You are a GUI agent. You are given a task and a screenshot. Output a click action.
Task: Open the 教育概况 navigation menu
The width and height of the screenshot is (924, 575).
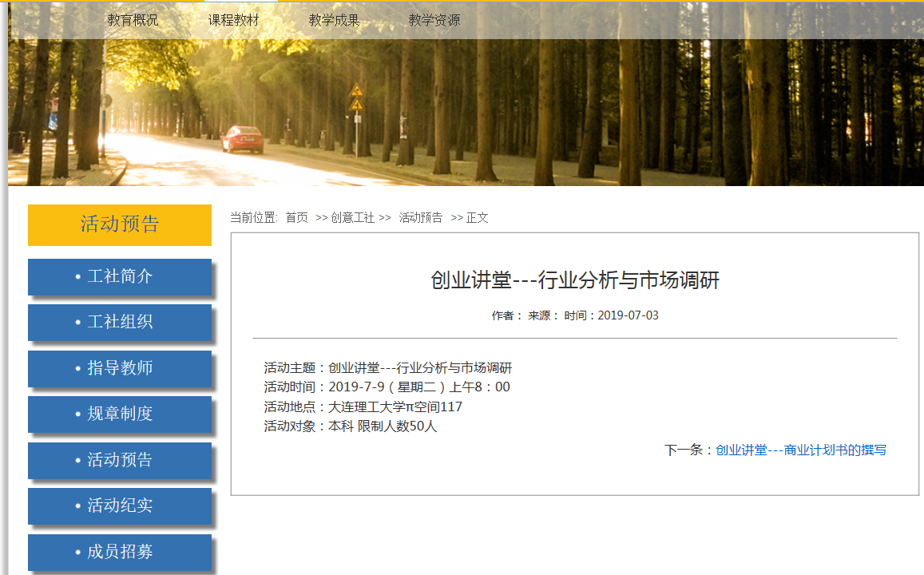click(x=133, y=20)
